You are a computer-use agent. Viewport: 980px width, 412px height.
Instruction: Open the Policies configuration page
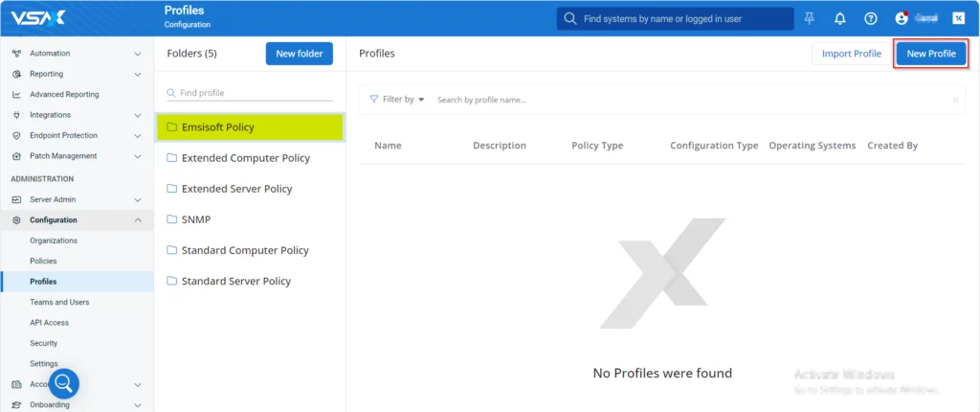tap(43, 261)
